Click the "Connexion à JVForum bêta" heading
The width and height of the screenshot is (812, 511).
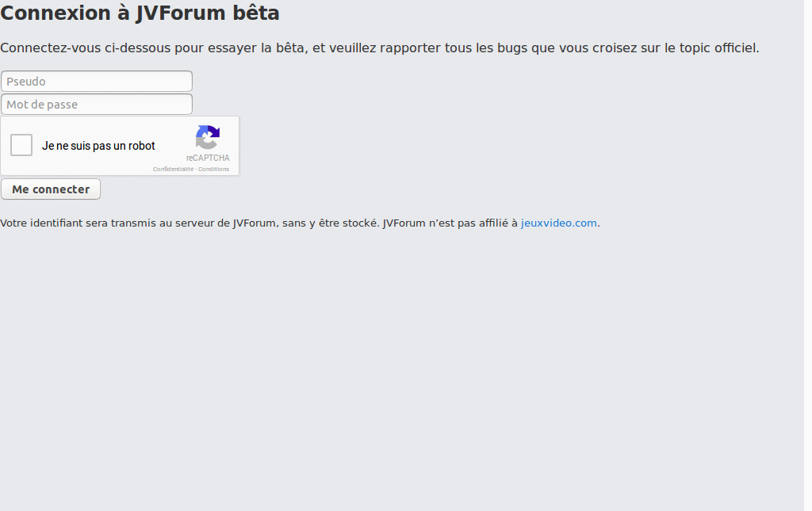tap(139, 13)
